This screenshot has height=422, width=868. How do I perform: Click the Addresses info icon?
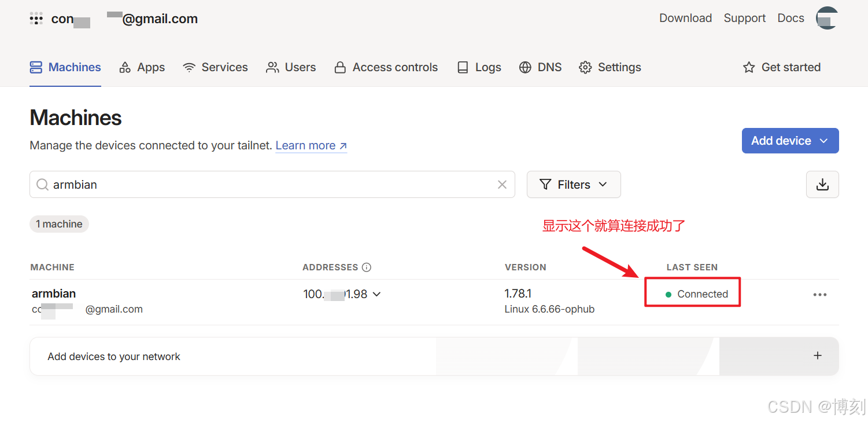(x=367, y=267)
